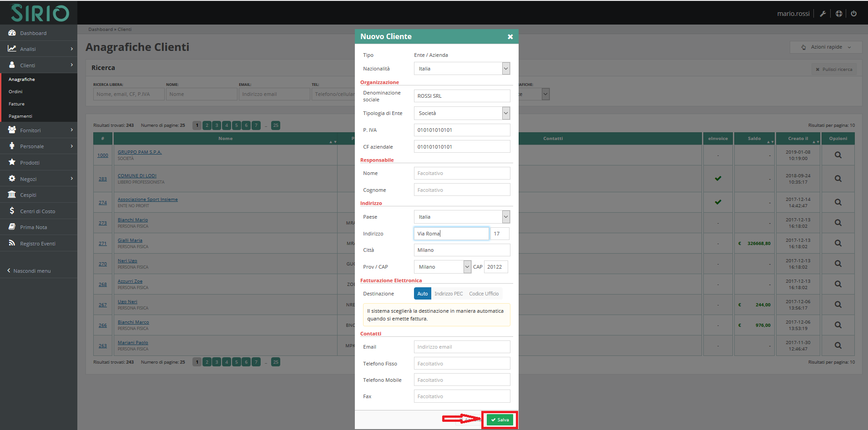
Task: Go to page 2 in top pagination
Action: coord(207,125)
